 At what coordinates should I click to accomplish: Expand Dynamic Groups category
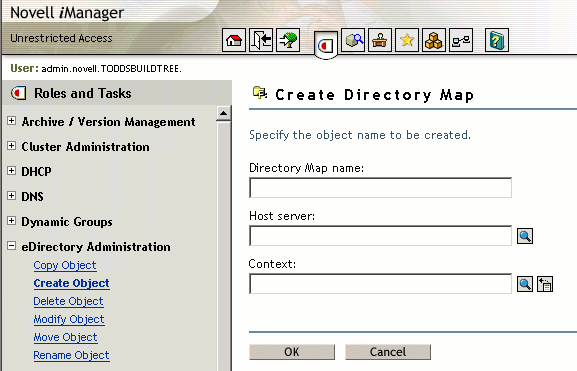(11, 220)
